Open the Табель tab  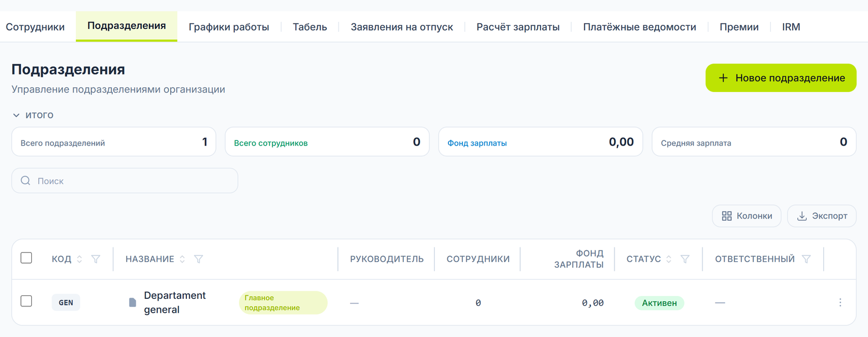point(310,27)
